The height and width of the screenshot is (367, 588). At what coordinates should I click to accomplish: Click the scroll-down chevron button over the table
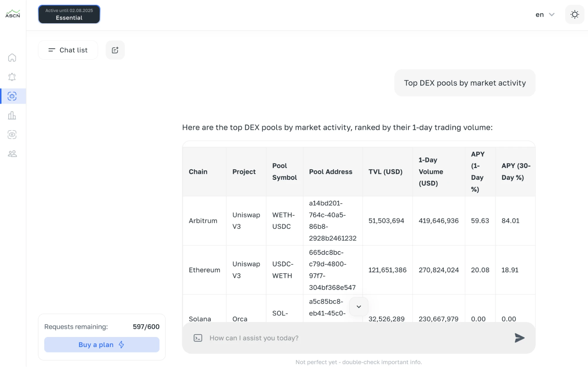pyautogui.click(x=359, y=306)
